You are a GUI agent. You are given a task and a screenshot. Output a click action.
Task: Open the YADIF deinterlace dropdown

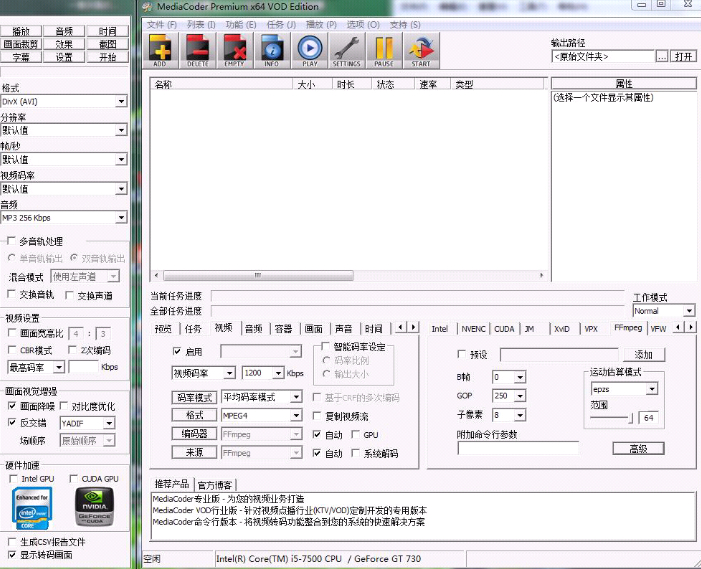coord(109,423)
